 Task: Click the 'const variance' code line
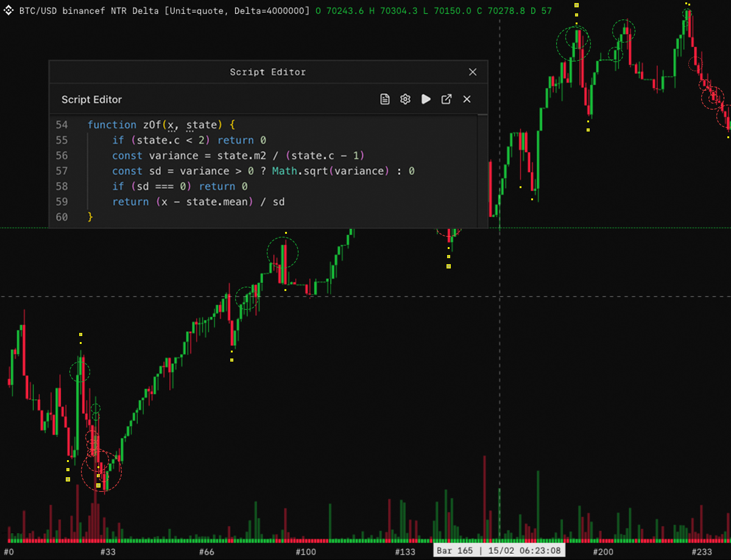[x=238, y=156]
